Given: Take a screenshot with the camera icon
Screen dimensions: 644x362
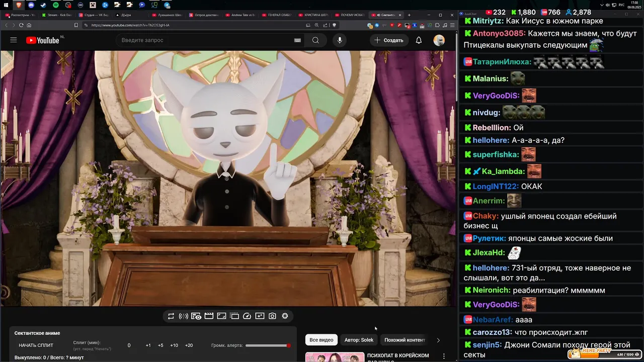Looking at the screenshot, I should 272,316.
